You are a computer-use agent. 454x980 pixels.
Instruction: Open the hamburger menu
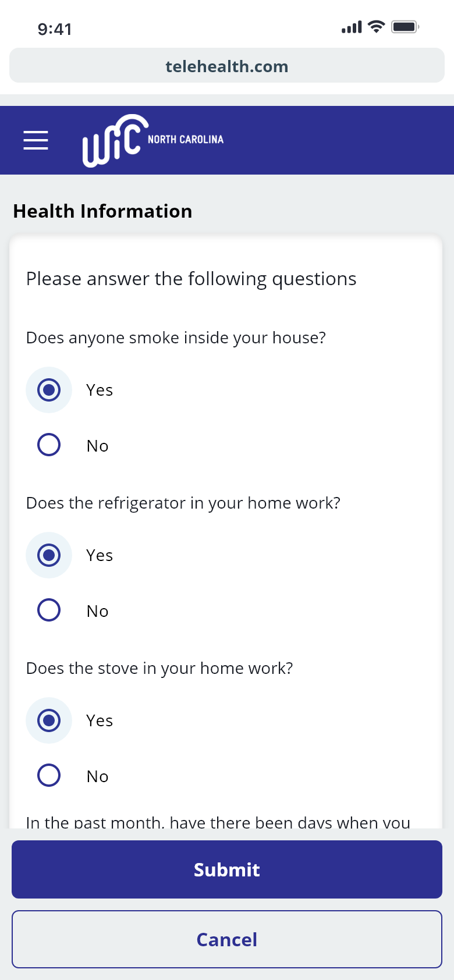pyautogui.click(x=36, y=140)
